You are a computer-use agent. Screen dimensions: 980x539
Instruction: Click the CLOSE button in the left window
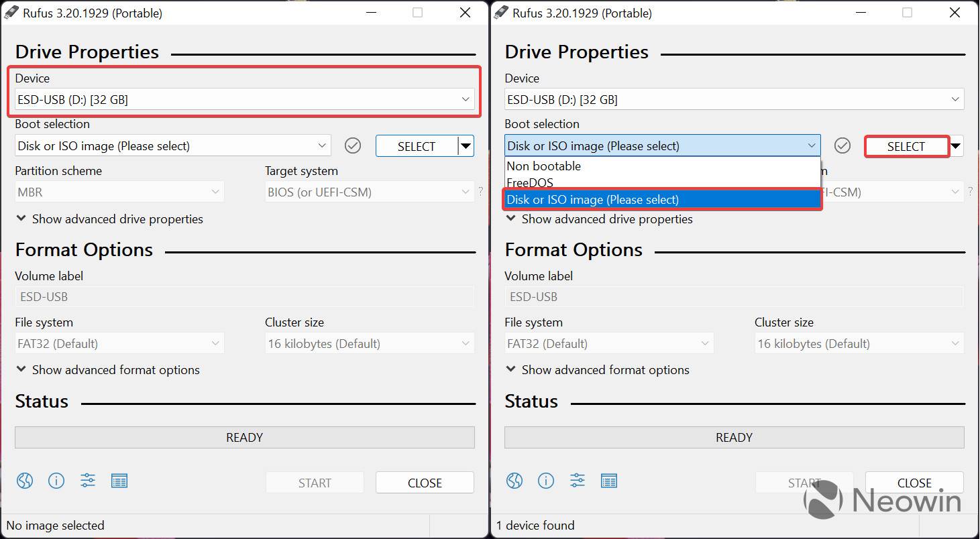click(x=424, y=482)
